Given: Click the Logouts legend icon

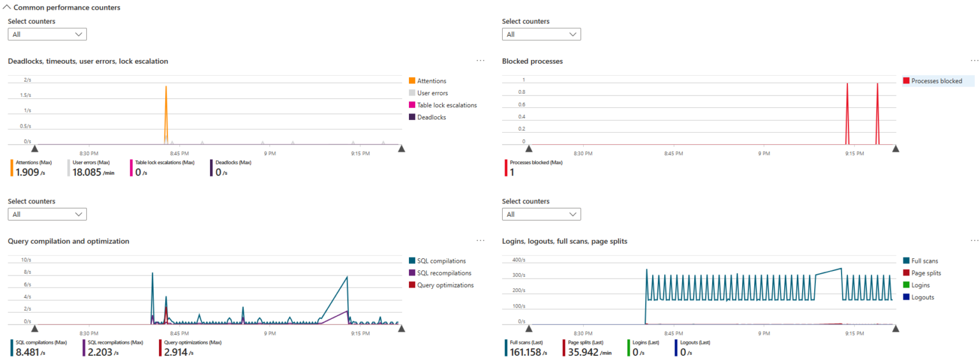Looking at the screenshot, I should (x=906, y=297).
